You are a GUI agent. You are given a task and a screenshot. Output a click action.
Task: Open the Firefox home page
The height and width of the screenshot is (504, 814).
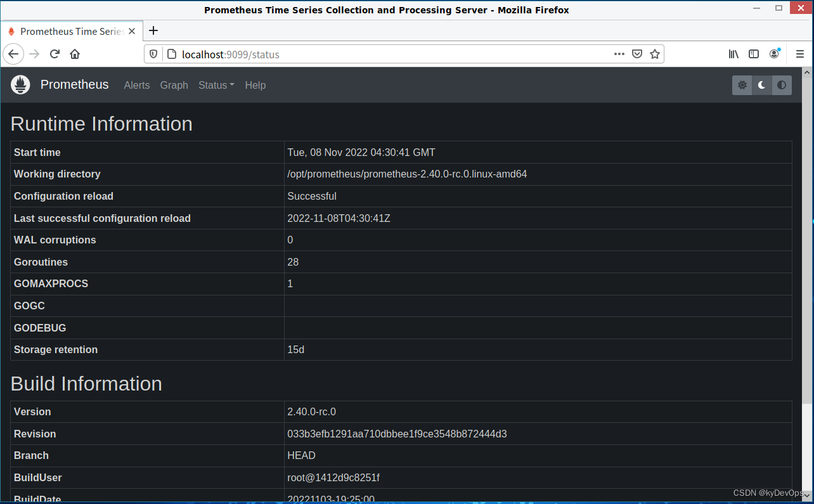click(75, 54)
